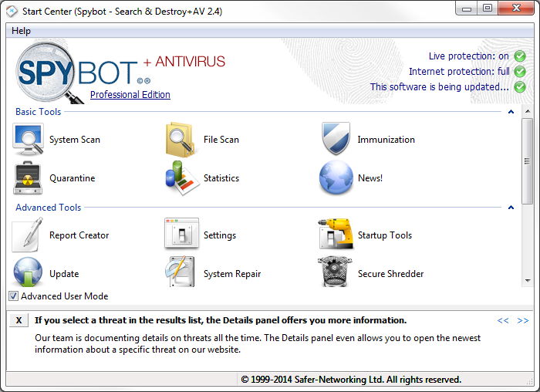Click the Live protection green check icon
The height and width of the screenshot is (392, 540).
pos(520,56)
